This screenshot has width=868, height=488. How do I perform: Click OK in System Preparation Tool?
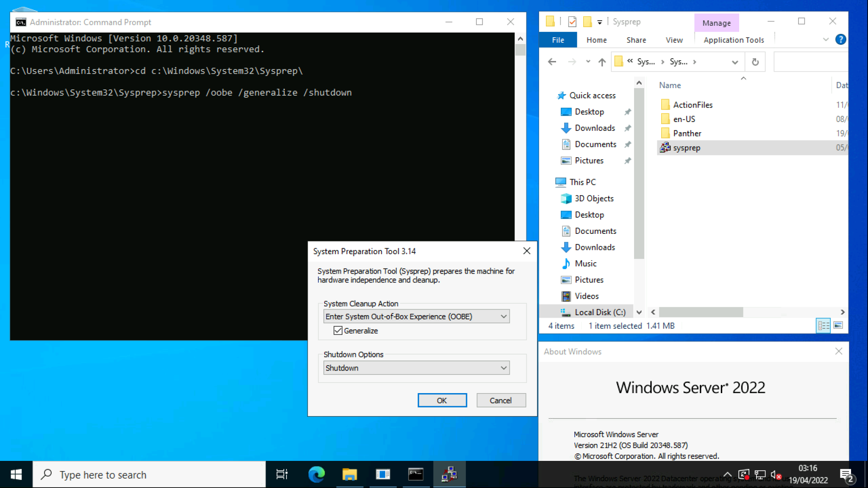click(442, 400)
